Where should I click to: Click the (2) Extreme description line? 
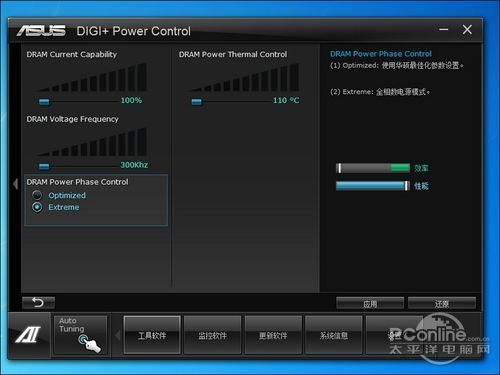[x=380, y=92]
